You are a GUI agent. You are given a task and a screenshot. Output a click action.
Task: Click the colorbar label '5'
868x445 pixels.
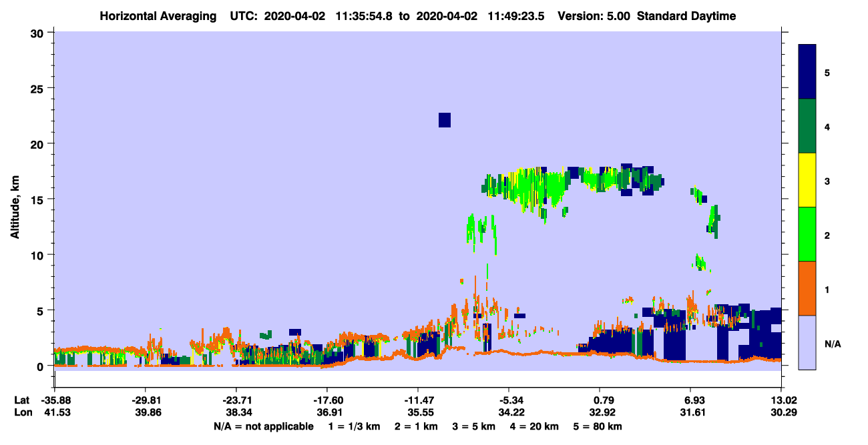[827, 72]
